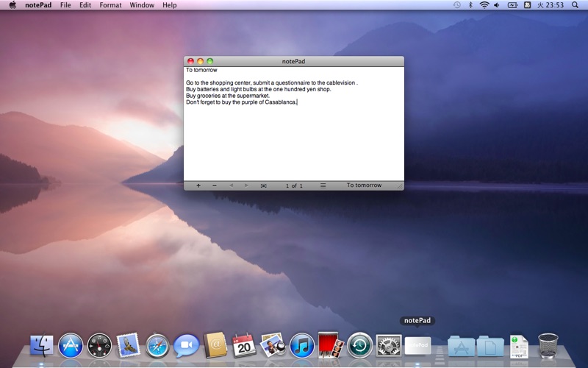Click the envelope icon in notePad's bottom bar

[x=264, y=186]
